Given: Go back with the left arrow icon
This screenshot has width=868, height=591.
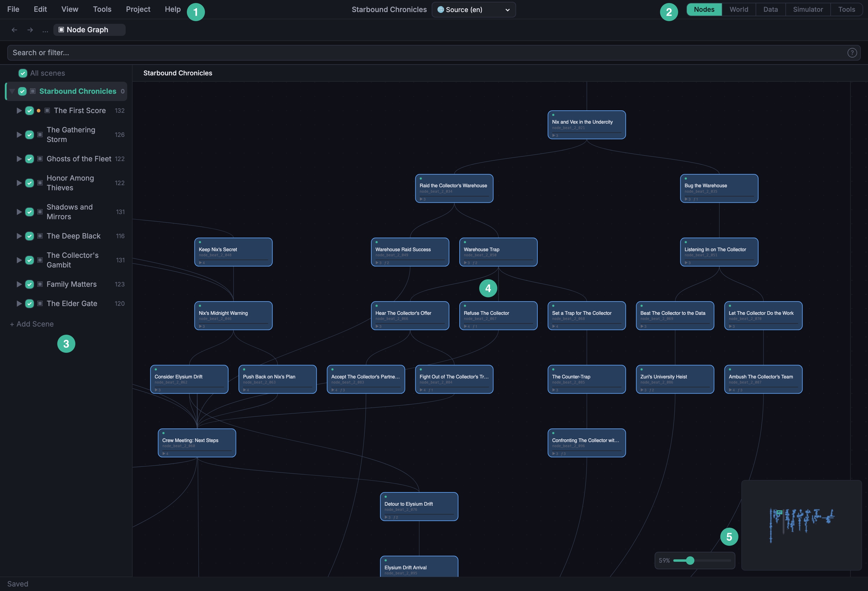Looking at the screenshot, I should [14, 30].
